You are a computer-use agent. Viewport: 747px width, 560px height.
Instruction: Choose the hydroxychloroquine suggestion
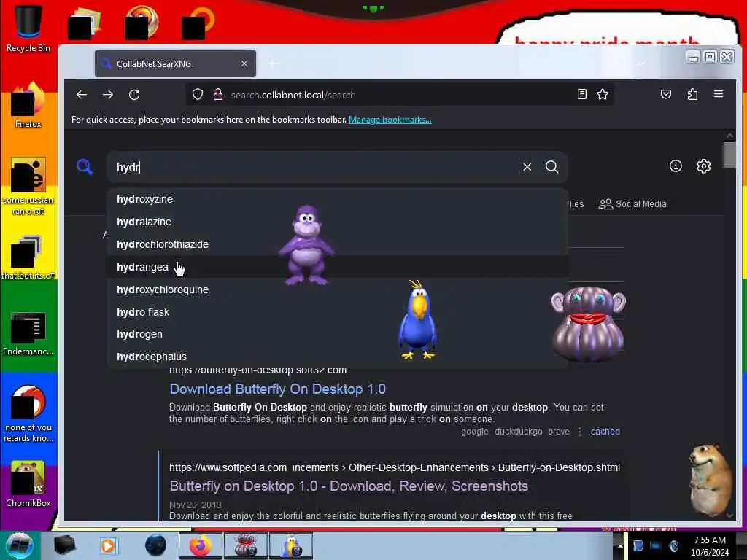pyautogui.click(x=337, y=289)
